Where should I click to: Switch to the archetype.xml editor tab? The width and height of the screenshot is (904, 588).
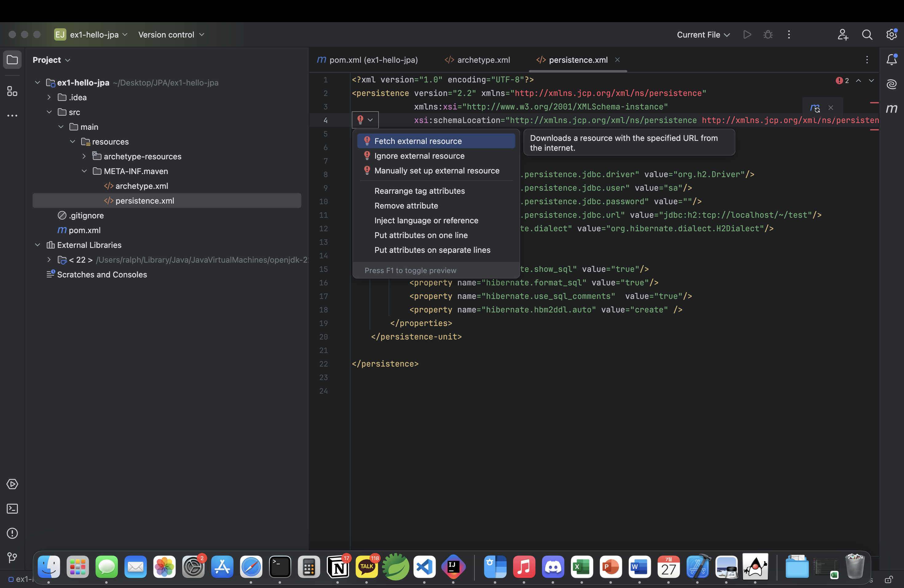[x=477, y=60]
